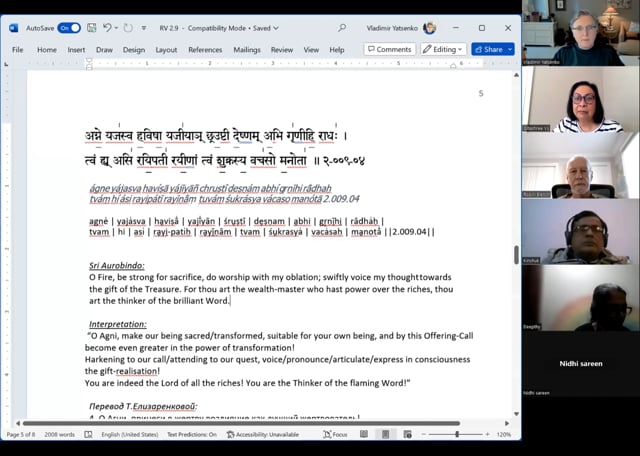Click the vertical scrollbar up arrow
This screenshot has height=456, width=640.
[516, 75]
